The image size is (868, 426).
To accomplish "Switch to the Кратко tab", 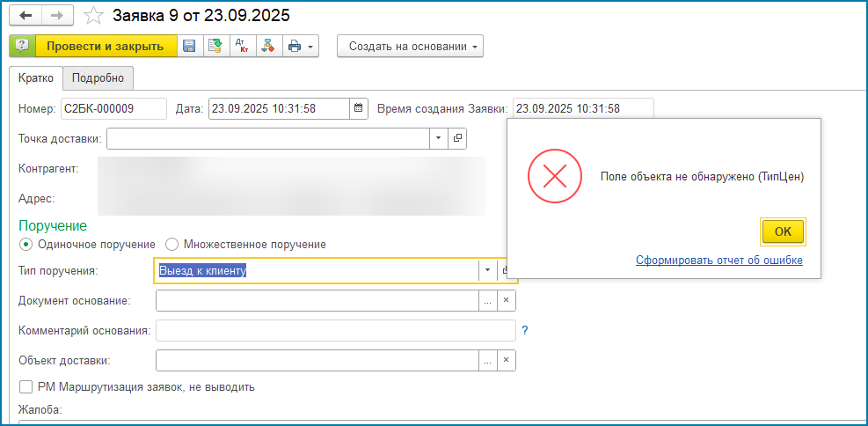I will pos(36,78).
